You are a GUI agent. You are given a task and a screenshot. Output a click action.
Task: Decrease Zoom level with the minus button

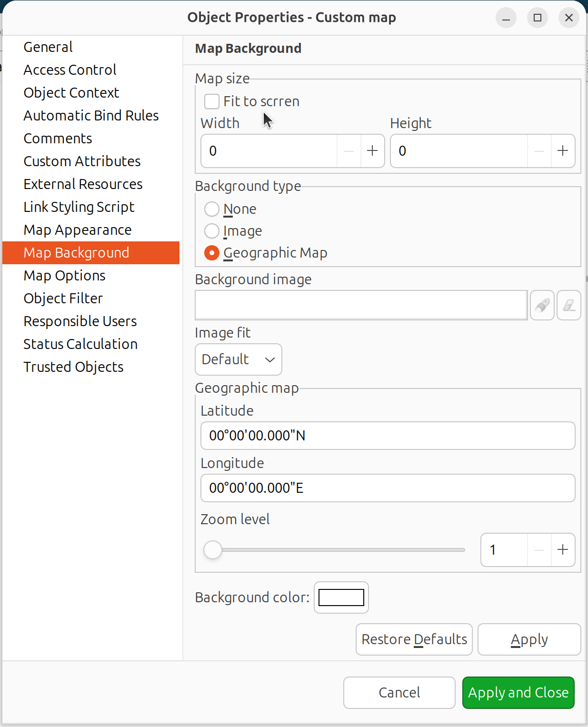pyautogui.click(x=539, y=550)
